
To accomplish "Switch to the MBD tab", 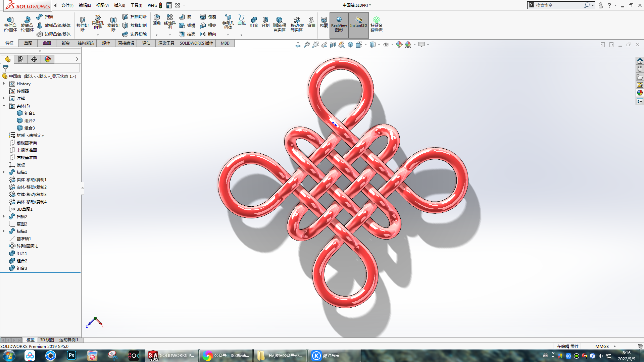I will pos(225,43).
